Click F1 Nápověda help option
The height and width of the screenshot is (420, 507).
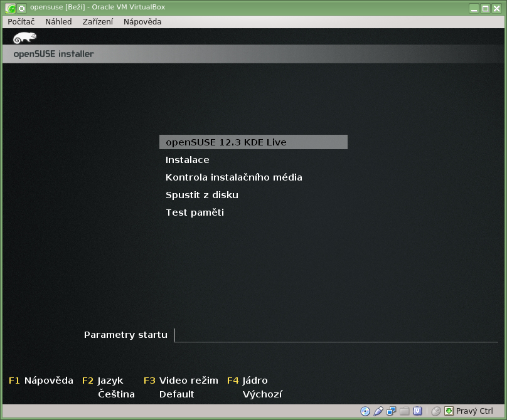click(41, 381)
